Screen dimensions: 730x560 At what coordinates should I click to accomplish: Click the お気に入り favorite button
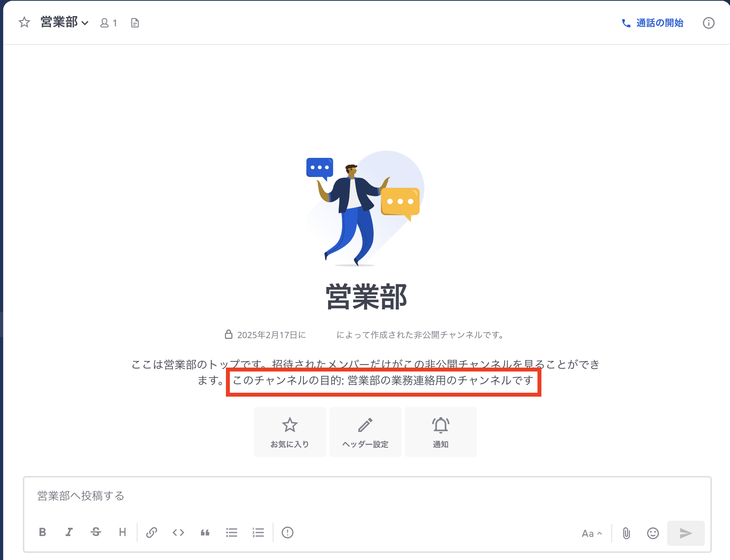tap(290, 432)
